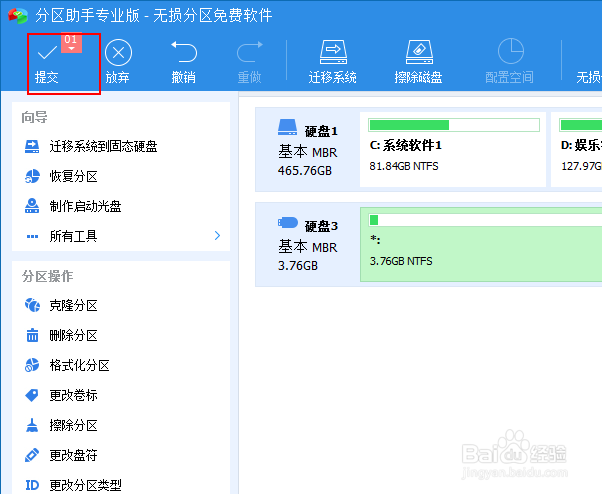Click the 配置空间 pie icon
Viewport: 602px width, 494px height.
pos(511,51)
